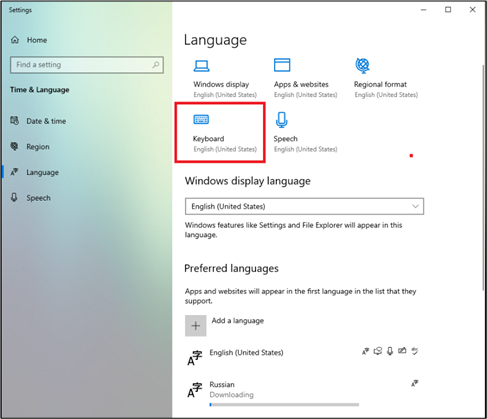Click the Date & time sidebar icon

(x=14, y=121)
